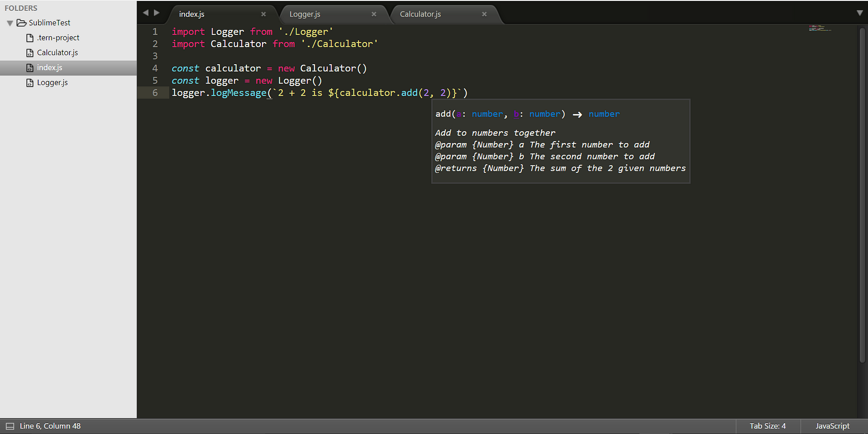Click the Calculator.js file icon in sidebar

[x=30, y=53]
